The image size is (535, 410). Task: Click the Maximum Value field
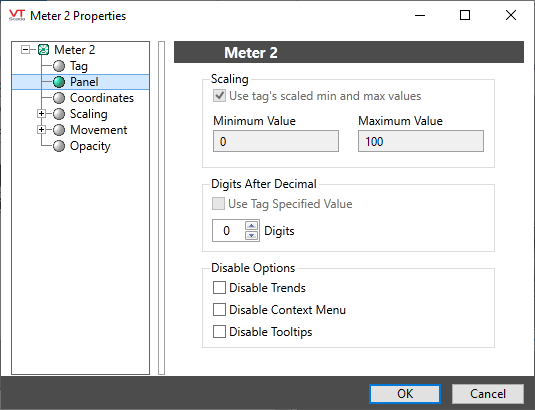coord(421,141)
